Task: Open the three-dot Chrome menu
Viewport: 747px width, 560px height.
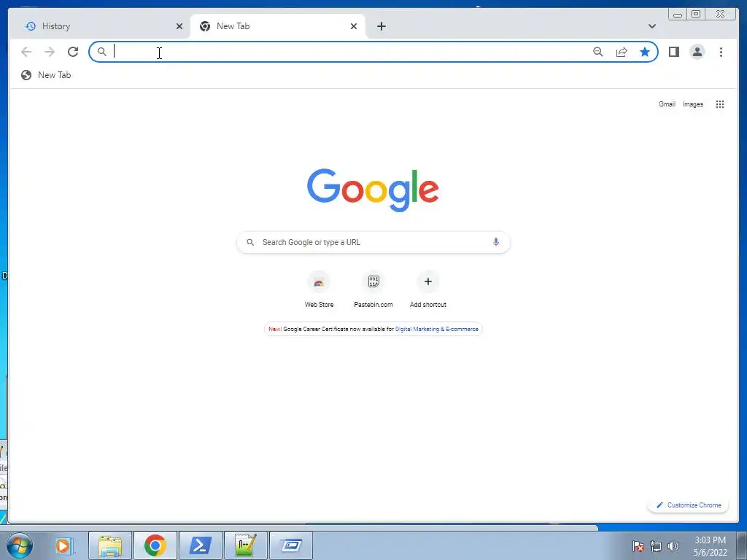Action: pos(721,52)
